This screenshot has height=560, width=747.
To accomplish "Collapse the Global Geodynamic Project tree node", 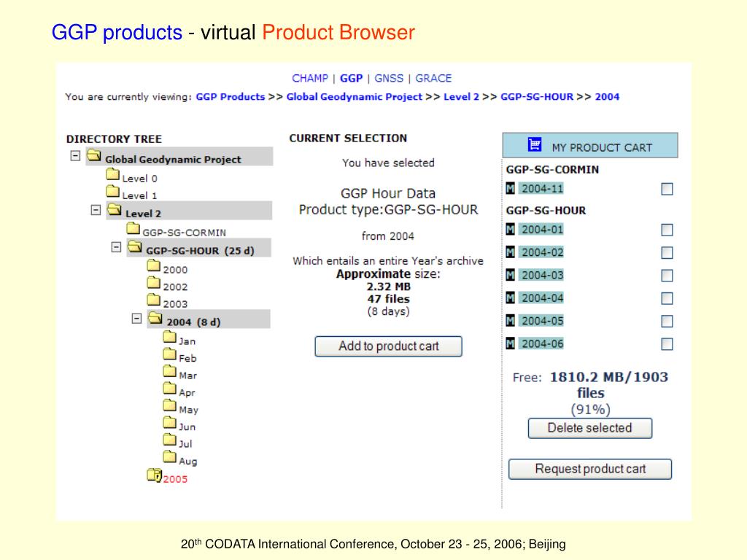I will point(75,156).
